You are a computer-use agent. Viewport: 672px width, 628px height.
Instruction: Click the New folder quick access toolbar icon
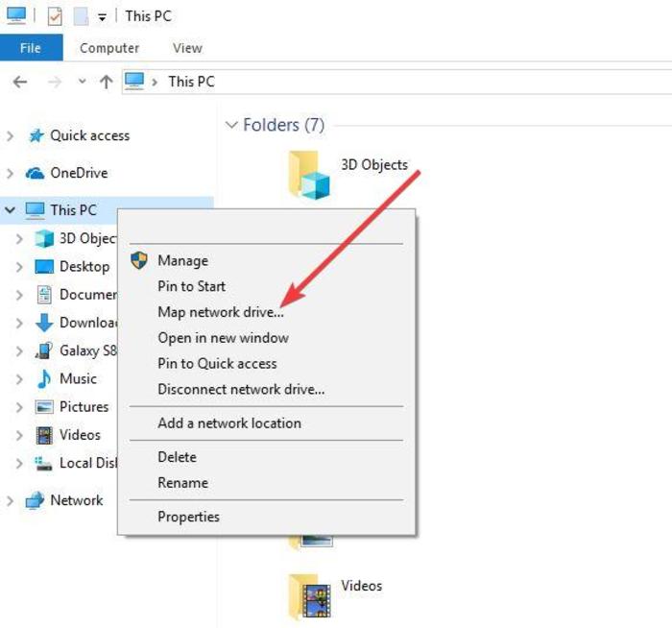click(x=81, y=16)
